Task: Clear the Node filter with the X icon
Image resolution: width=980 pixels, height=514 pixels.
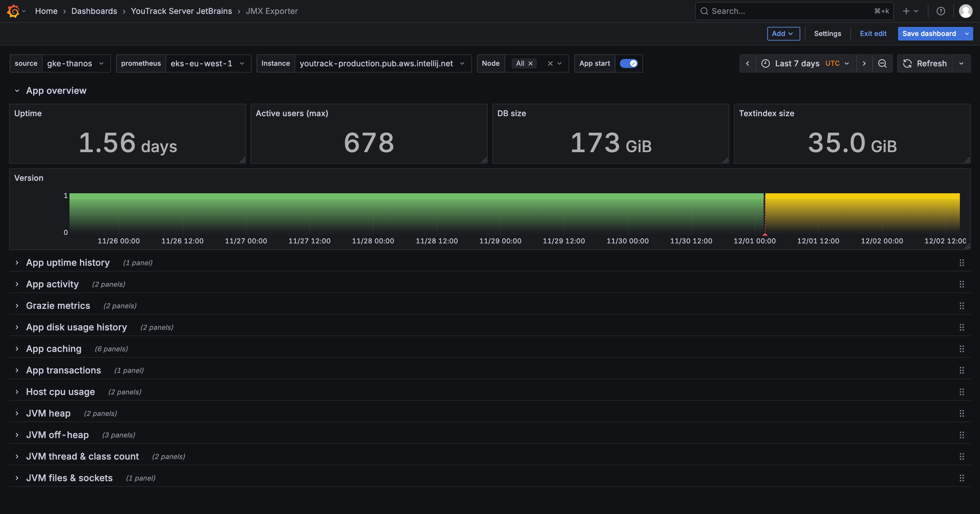Action: (550, 63)
